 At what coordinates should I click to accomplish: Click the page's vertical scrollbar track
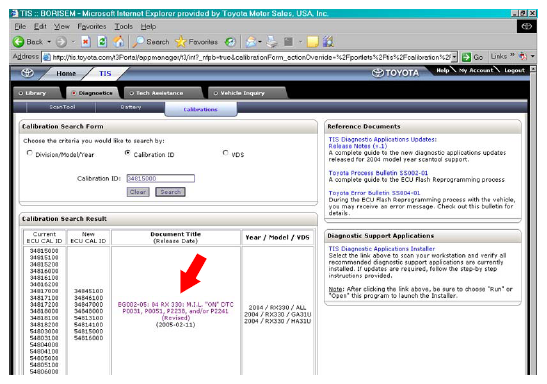coord(533,223)
